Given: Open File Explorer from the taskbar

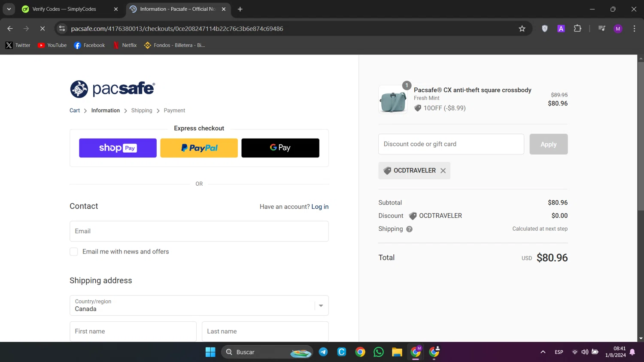Looking at the screenshot, I should click(397, 352).
